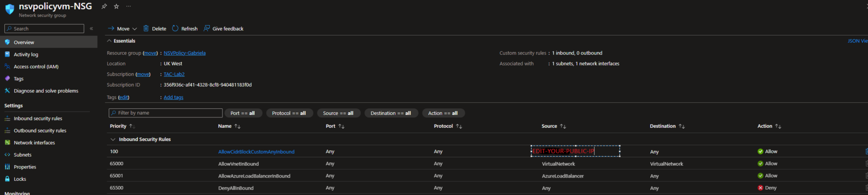Select the AllowVnetInBound rule row
Viewport: 868px width, 195px height.
click(487, 164)
